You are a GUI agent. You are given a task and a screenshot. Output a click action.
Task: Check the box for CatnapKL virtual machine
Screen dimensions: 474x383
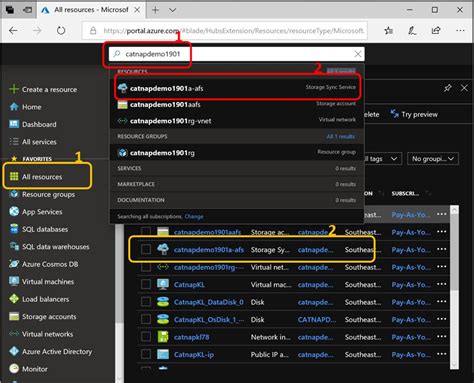coord(146,284)
